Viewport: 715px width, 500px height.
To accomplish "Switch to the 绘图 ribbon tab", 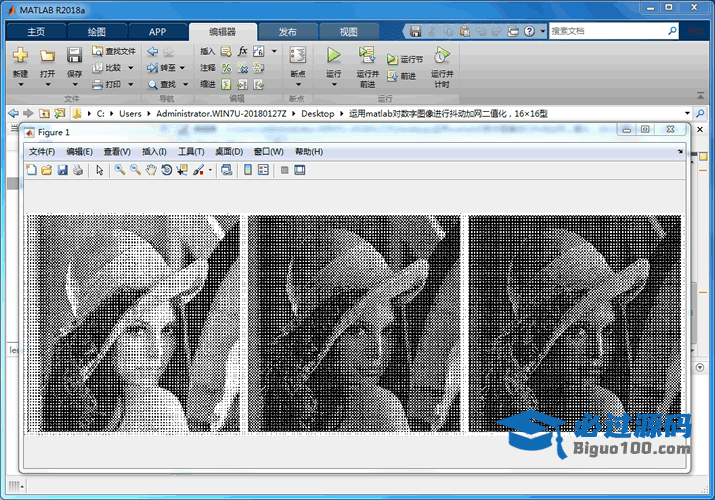I will tap(96, 32).
